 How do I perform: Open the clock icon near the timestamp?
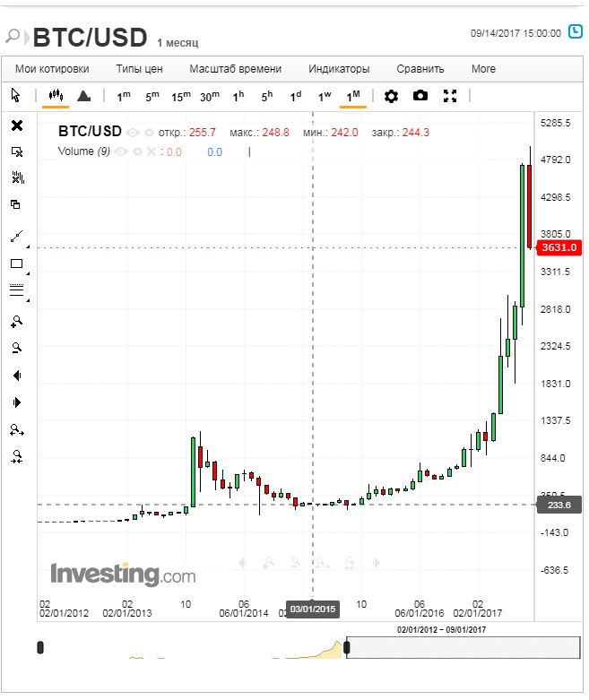click(x=576, y=31)
